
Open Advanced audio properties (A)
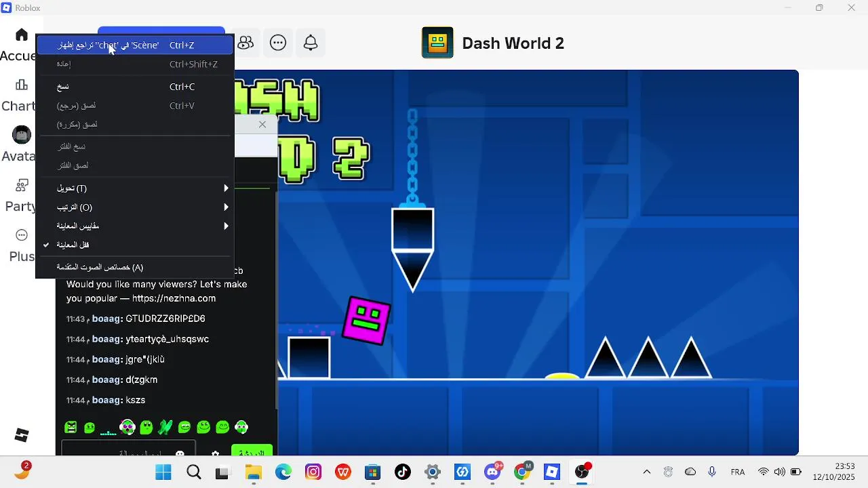pos(135,268)
